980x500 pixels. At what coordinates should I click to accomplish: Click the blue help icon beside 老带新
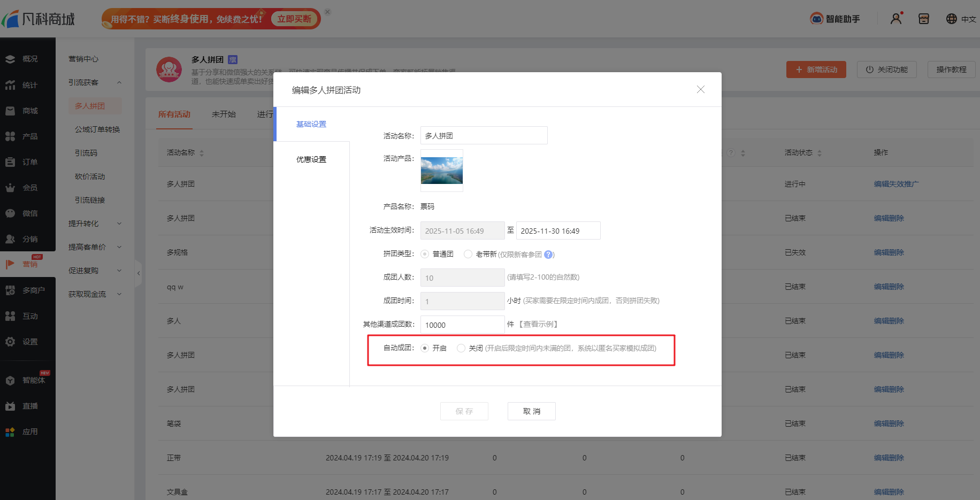click(x=548, y=255)
